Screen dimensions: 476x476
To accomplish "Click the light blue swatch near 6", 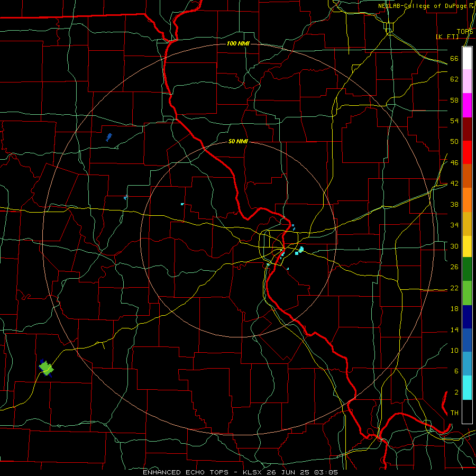I will [467, 364].
